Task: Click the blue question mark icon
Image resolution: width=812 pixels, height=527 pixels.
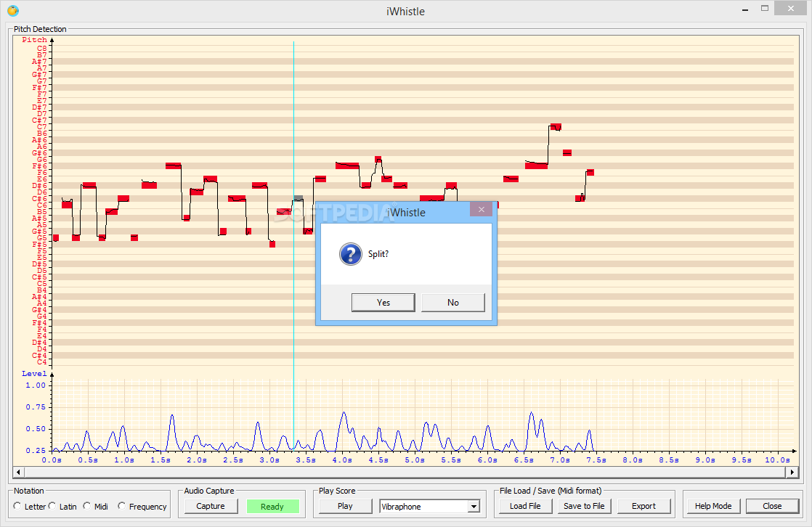Action: 351,254
